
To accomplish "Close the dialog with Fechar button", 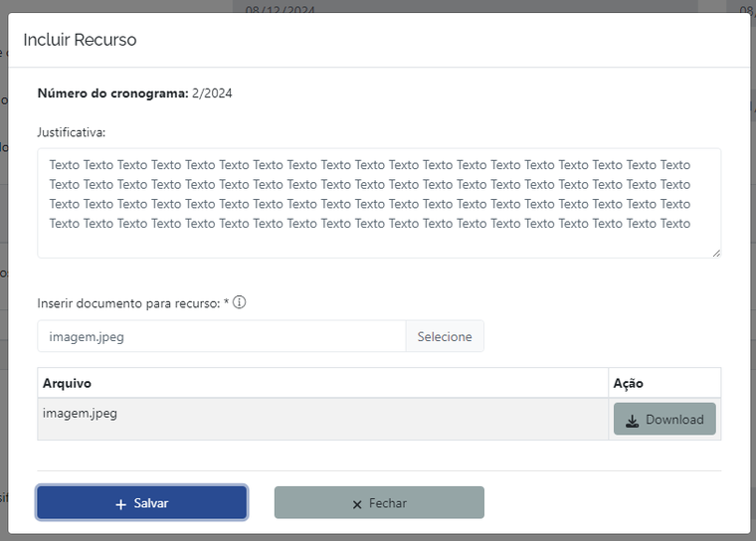I will [x=379, y=502].
